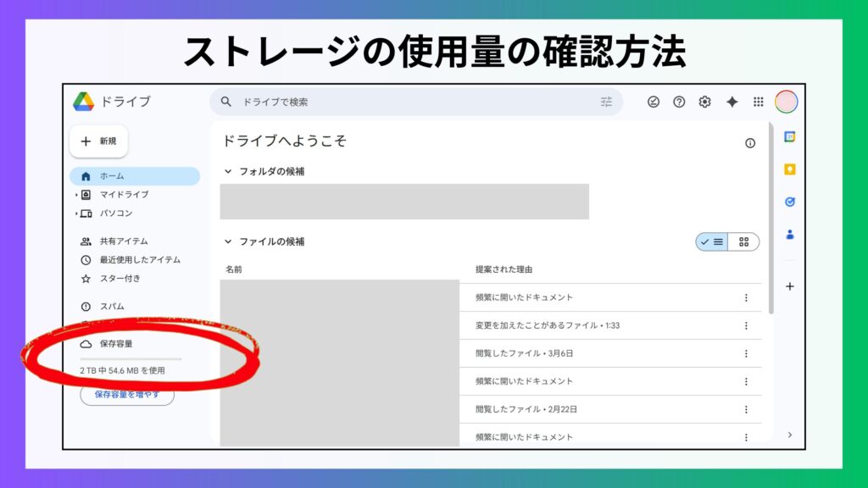The height and width of the screenshot is (488, 868).
Task: Open Contacts in side panel
Action: [x=790, y=235]
